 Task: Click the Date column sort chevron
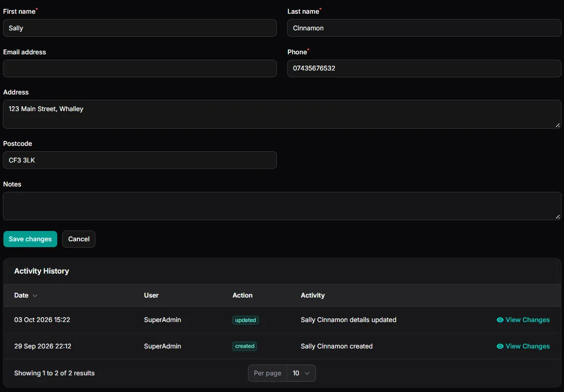point(35,296)
